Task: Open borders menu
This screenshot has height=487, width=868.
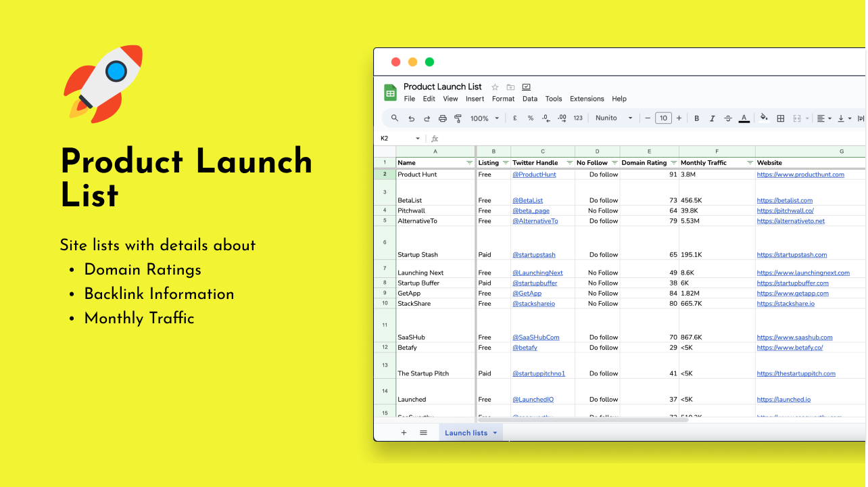Action: tap(781, 118)
